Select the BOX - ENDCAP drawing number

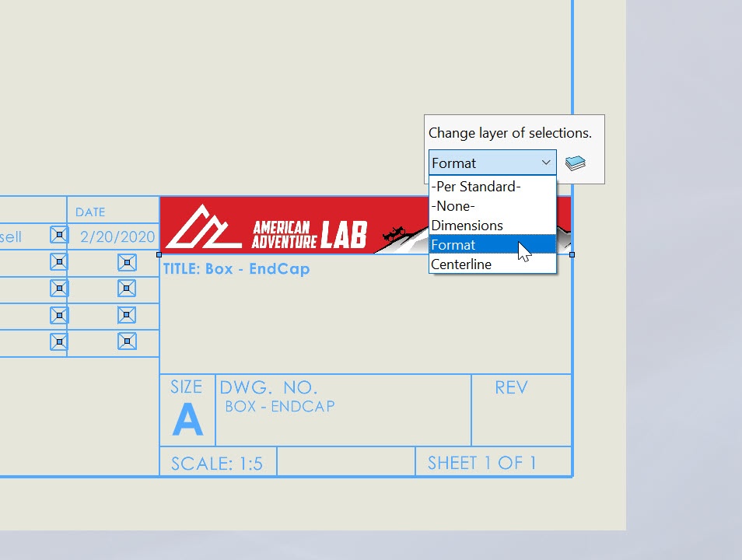(280, 406)
